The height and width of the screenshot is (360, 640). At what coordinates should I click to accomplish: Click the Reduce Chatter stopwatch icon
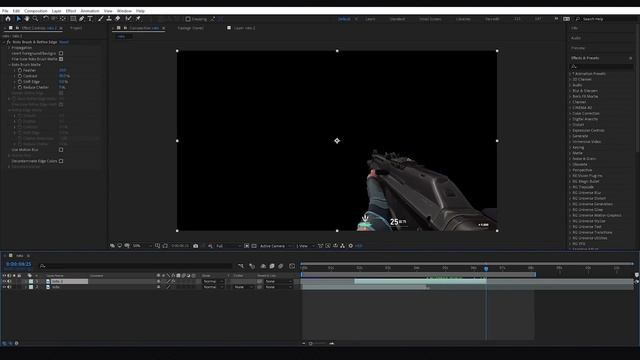click(20, 87)
